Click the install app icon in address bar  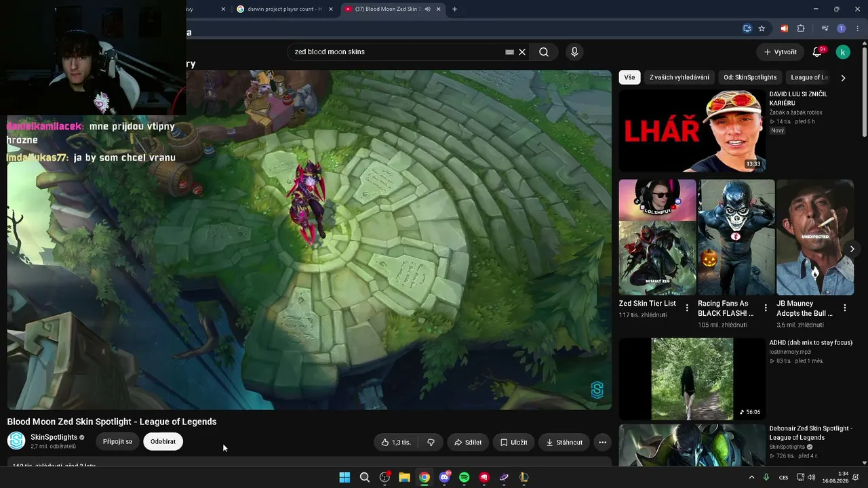coord(747,28)
